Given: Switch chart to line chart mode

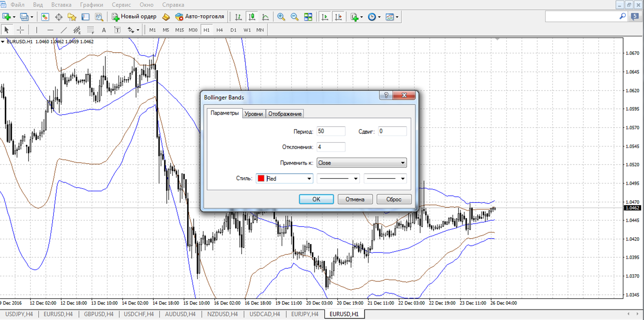Looking at the screenshot, I should [x=265, y=17].
